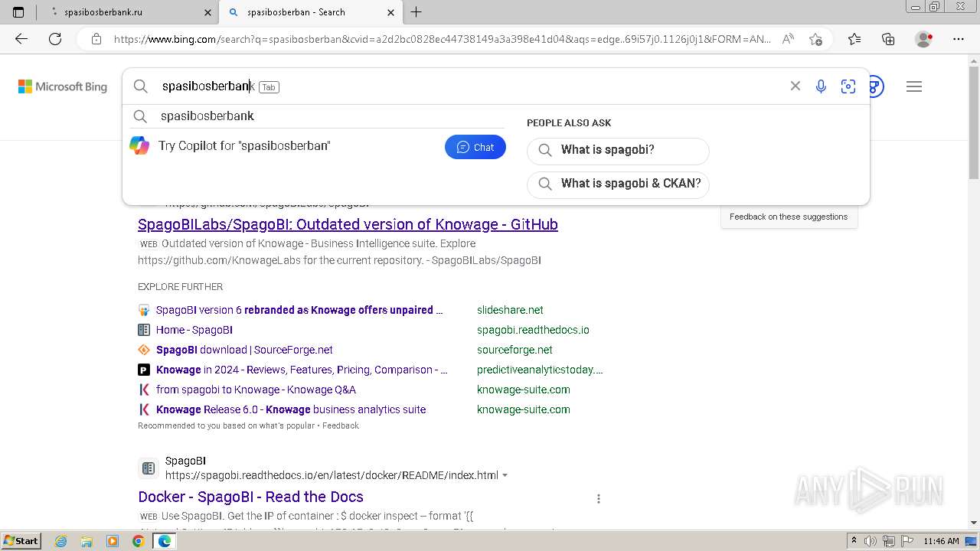Open a new browser tab

click(416, 12)
